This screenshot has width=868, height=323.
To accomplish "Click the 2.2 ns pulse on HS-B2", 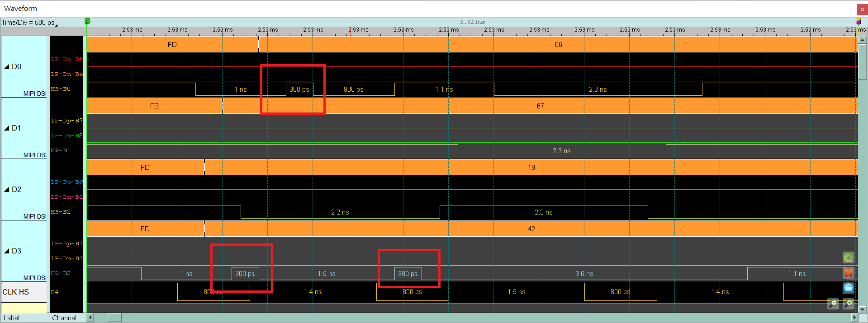I will pos(340,212).
